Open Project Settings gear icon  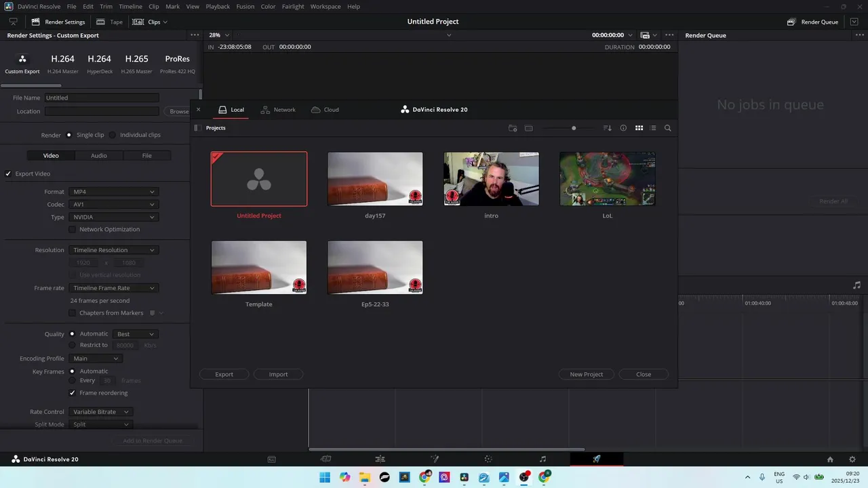coord(852,459)
